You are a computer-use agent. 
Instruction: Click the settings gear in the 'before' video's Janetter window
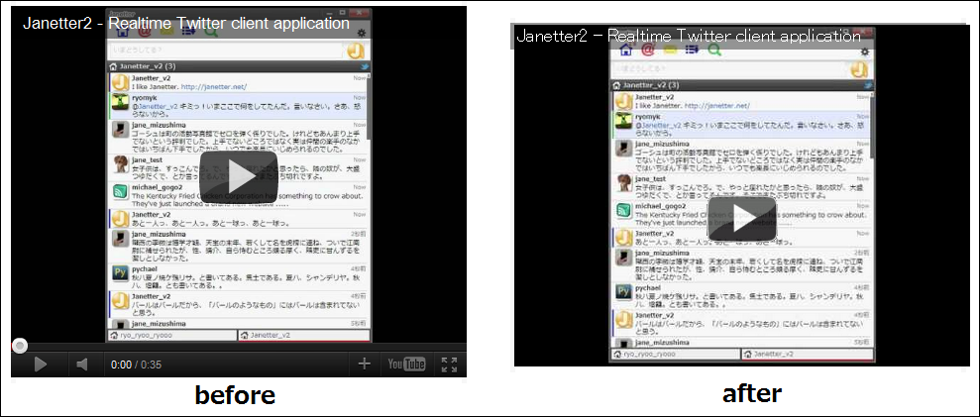pos(362,33)
